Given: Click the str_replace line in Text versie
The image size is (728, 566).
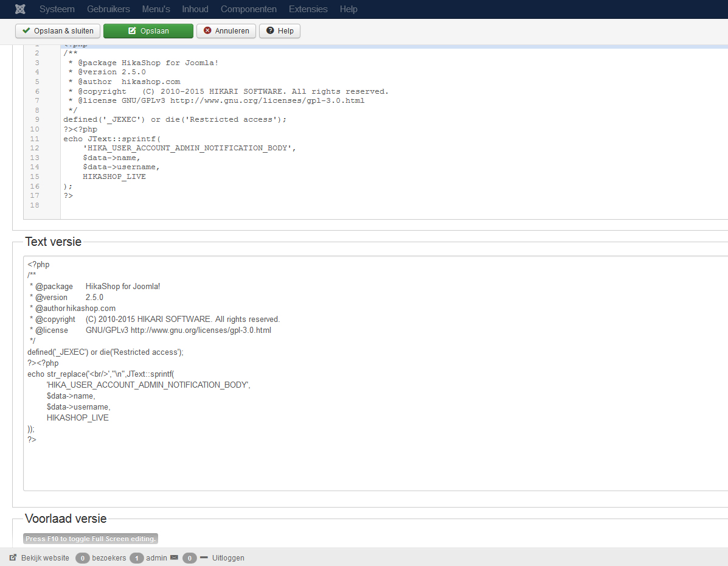Looking at the screenshot, I should click(101, 374).
